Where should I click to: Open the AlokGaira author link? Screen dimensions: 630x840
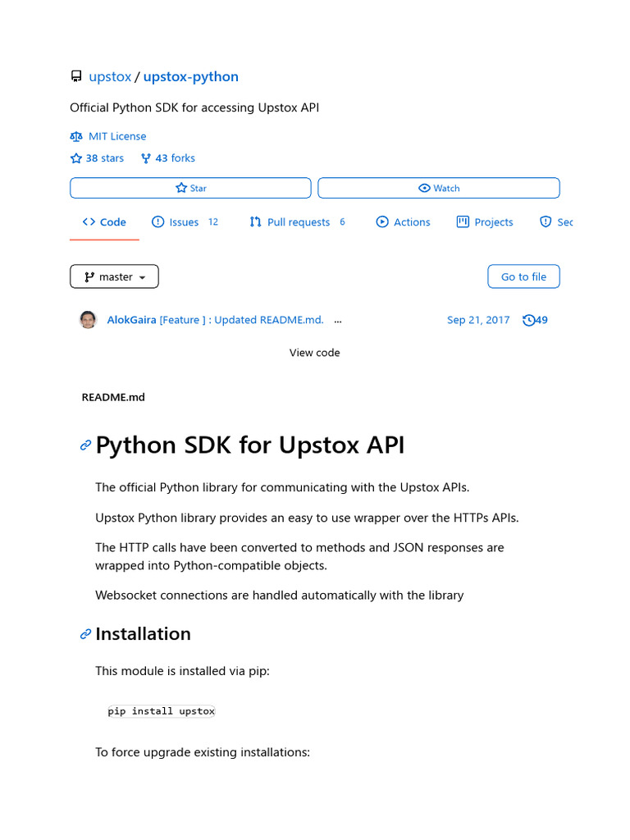131,320
